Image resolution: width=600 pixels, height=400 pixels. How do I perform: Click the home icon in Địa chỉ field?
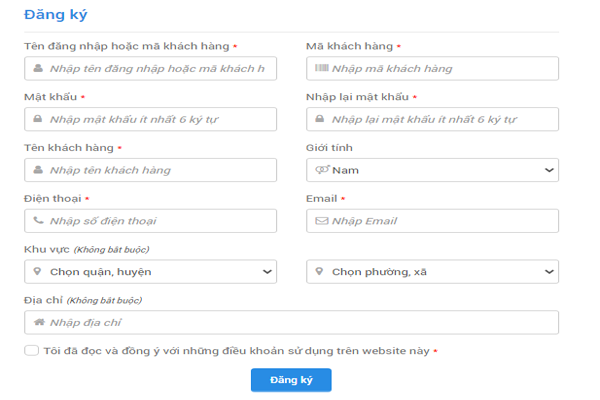(x=38, y=323)
